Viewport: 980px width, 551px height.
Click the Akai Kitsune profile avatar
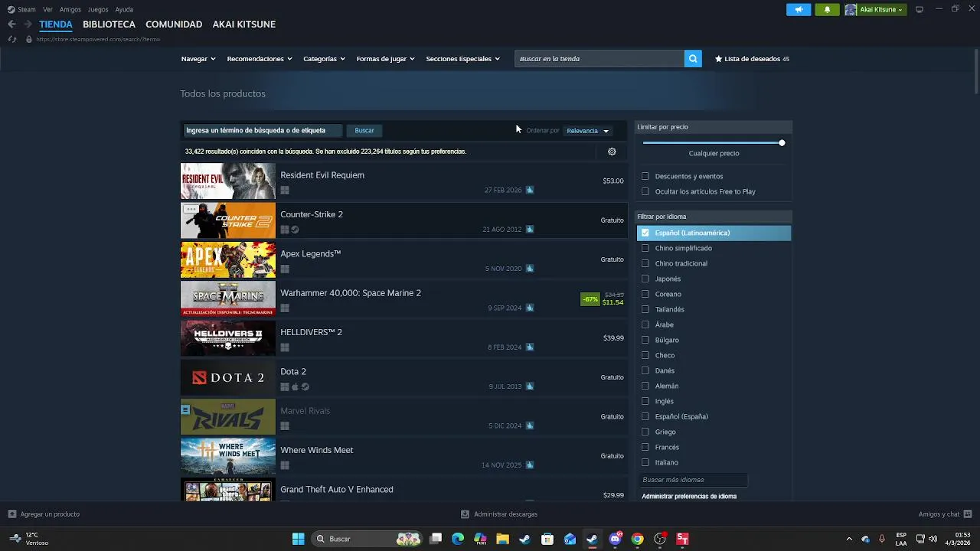pyautogui.click(x=851, y=10)
